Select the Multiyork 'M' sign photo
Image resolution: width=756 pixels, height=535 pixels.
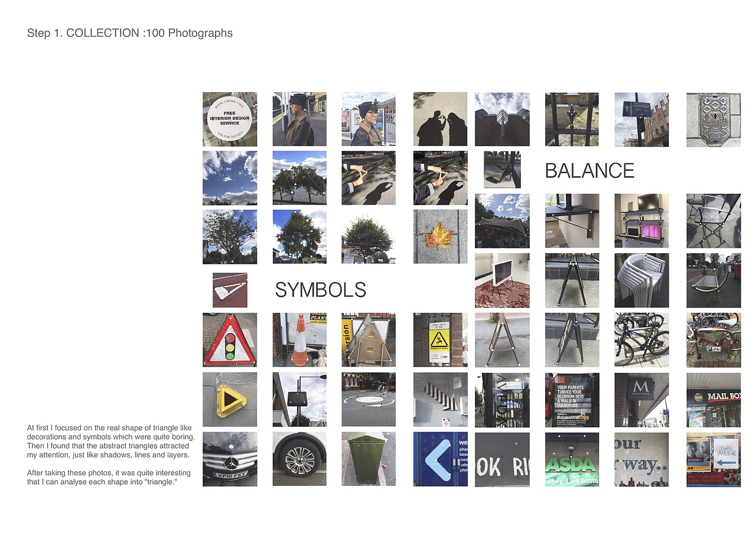point(641,400)
